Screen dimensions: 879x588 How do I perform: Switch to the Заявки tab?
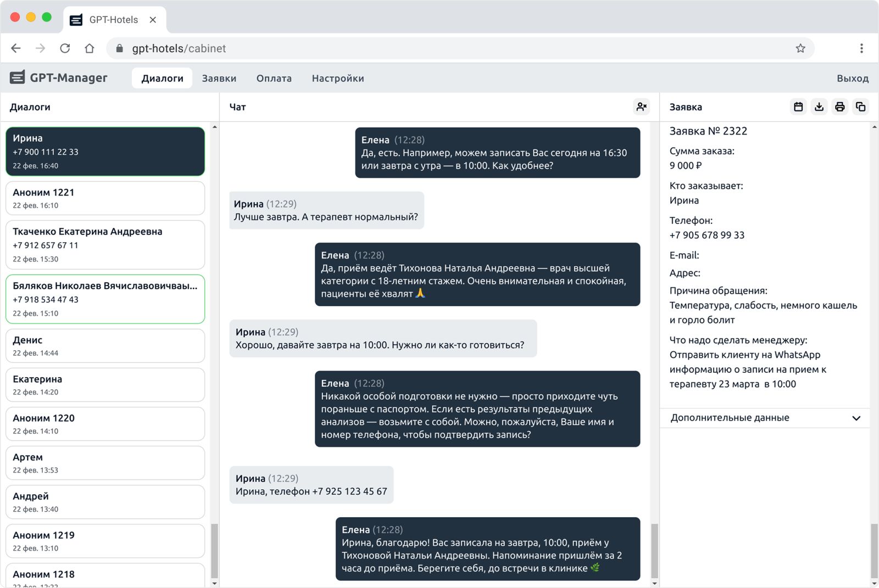(x=219, y=79)
